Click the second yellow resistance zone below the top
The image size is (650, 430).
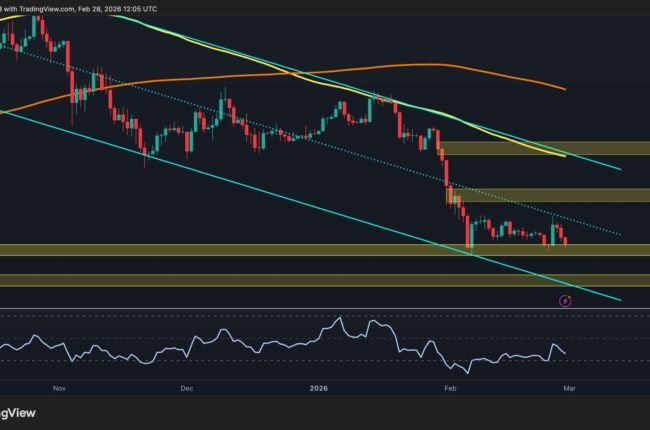pos(540,195)
